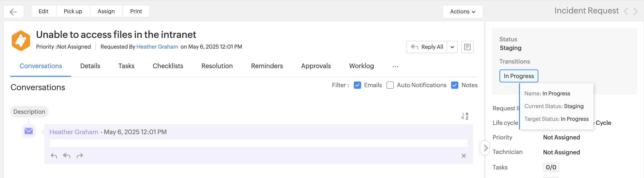Enable the Auto Notifications filter checkbox

click(x=390, y=85)
